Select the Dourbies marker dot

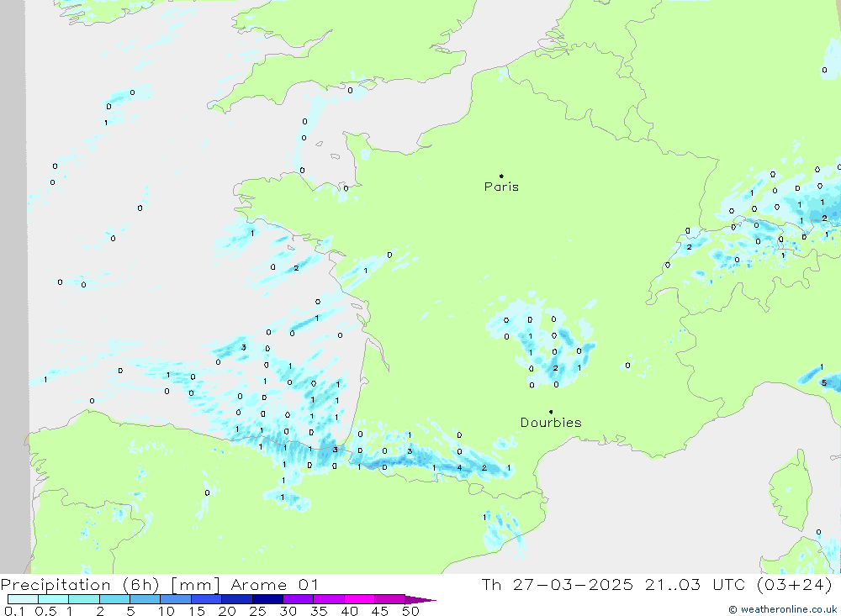(x=551, y=412)
